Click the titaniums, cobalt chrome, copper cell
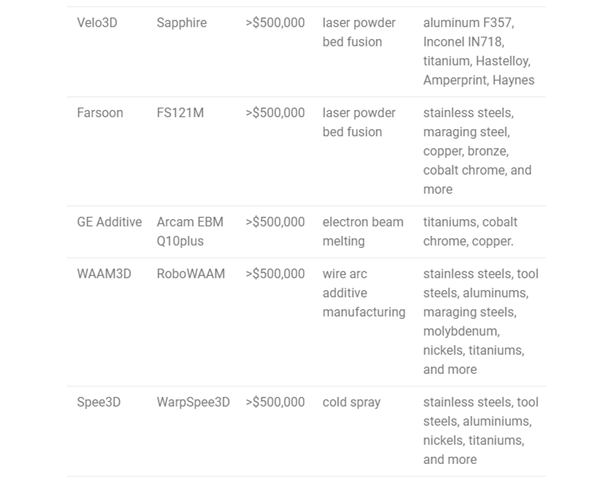 (x=470, y=231)
